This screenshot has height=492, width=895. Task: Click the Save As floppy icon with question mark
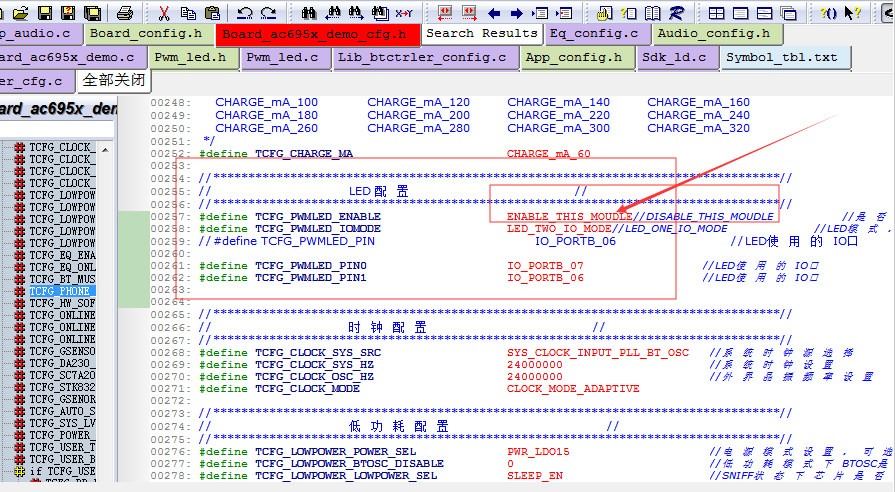point(68,13)
